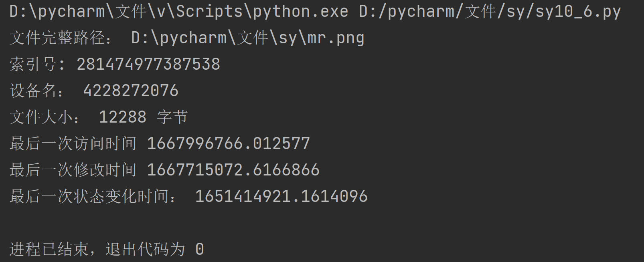
Task: Click the exit code 0
Action: pyautogui.click(x=200, y=250)
